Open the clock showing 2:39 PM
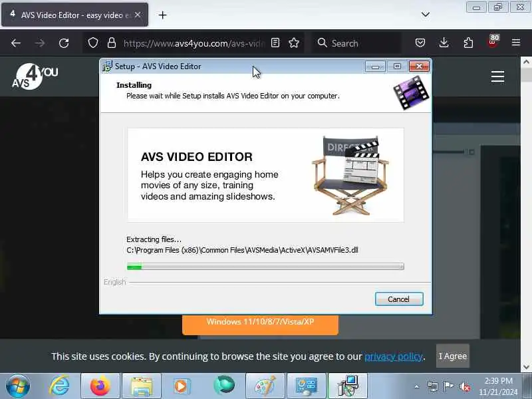 coord(498,386)
